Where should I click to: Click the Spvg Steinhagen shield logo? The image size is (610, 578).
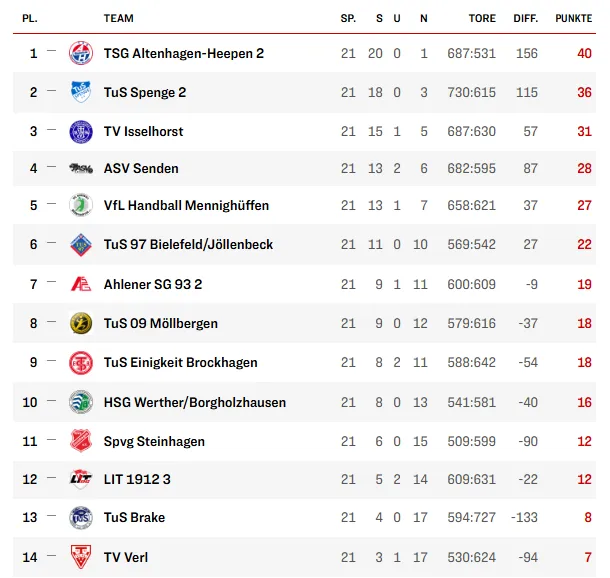(x=80, y=441)
